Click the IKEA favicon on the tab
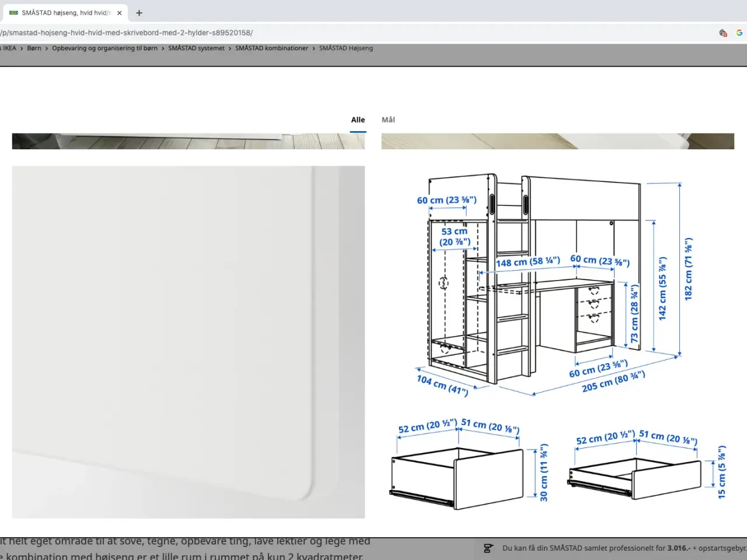The height and width of the screenshot is (560, 747). coord(13,13)
